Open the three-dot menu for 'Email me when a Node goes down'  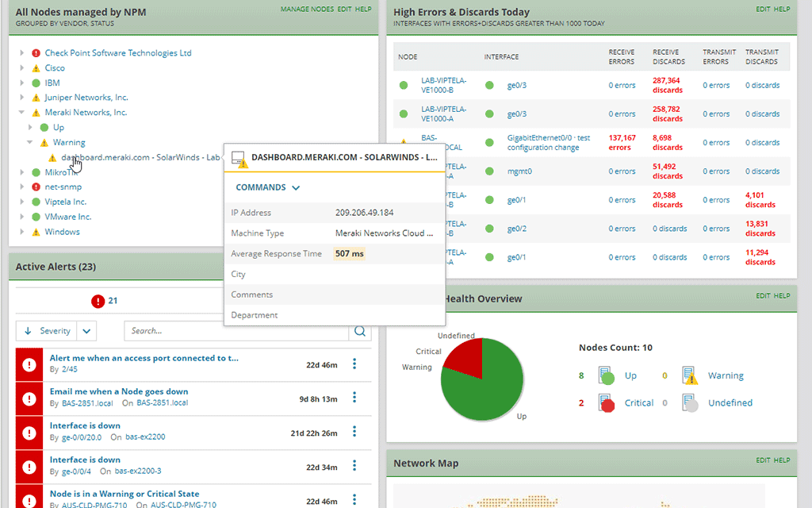pyautogui.click(x=354, y=398)
